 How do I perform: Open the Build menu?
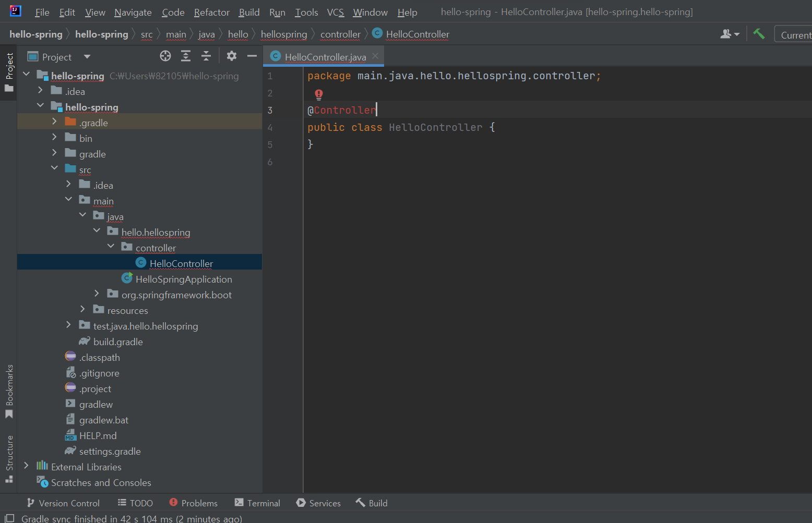click(249, 12)
